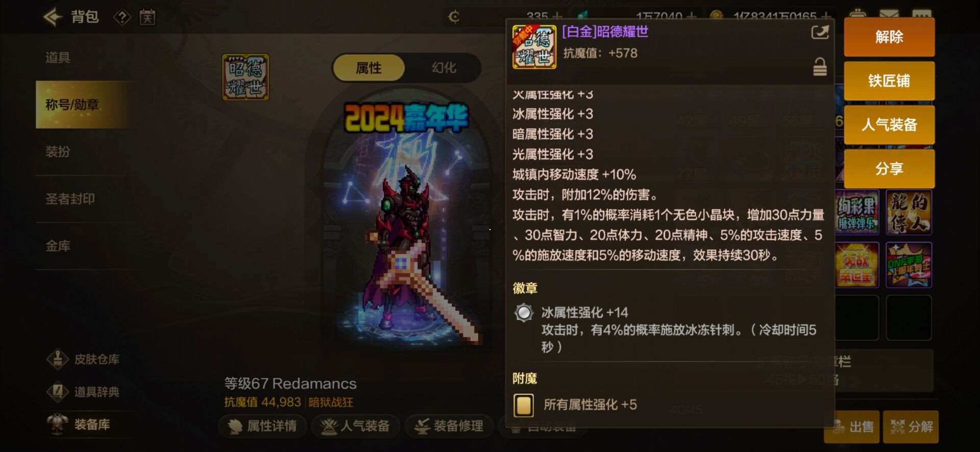Click the 铁匠铺 blacksmith button
Image resolution: width=980 pixels, height=452 pixels.
tap(889, 81)
